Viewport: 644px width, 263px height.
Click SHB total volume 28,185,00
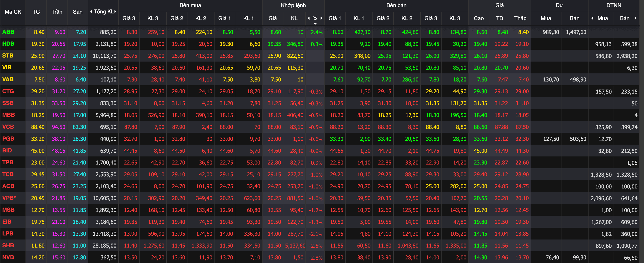(104, 246)
